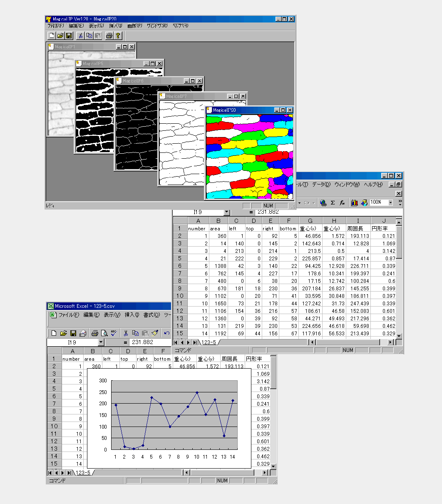Select the 123-5 sheet tab in lower Excel
The width and height of the screenshot is (442, 504).
[x=84, y=473]
